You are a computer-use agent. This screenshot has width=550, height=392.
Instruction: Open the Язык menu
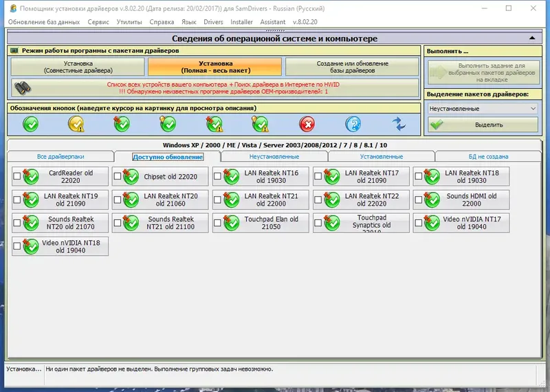coord(188,22)
